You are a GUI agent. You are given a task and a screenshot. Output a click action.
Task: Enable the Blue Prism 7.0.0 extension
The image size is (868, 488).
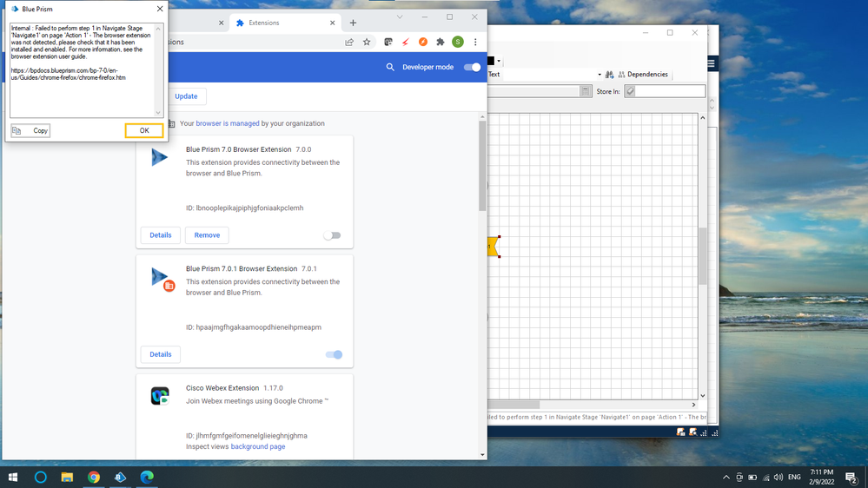click(x=332, y=235)
